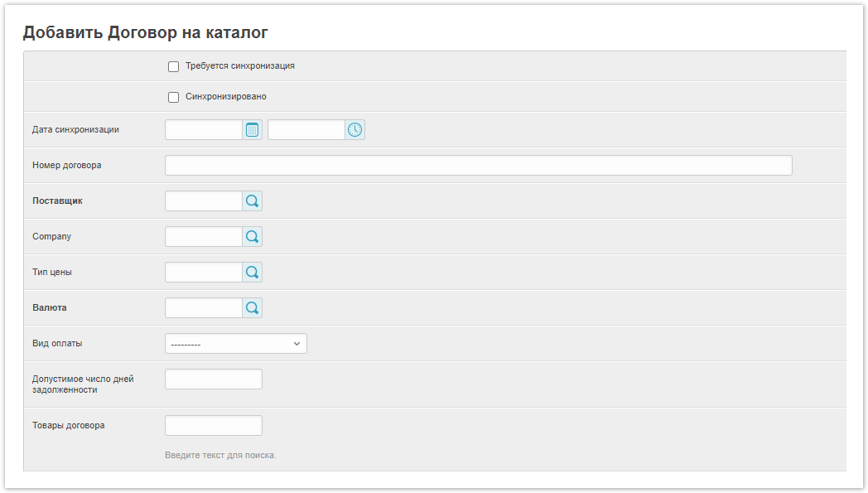Screen dimensions: 868x493
Task: Focus the Допустимое число дней задолженности field
Action: pyautogui.click(x=214, y=379)
